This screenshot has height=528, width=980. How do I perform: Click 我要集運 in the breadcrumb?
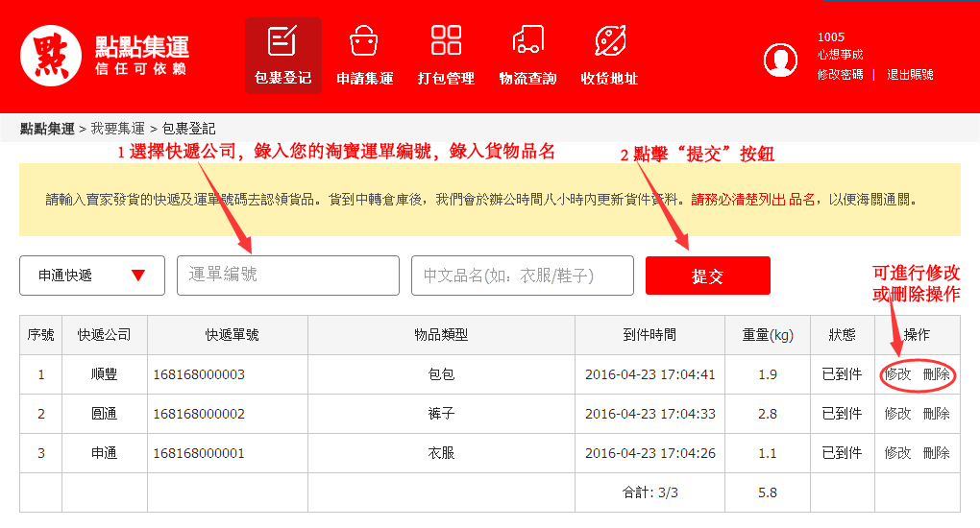pyautogui.click(x=117, y=129)
